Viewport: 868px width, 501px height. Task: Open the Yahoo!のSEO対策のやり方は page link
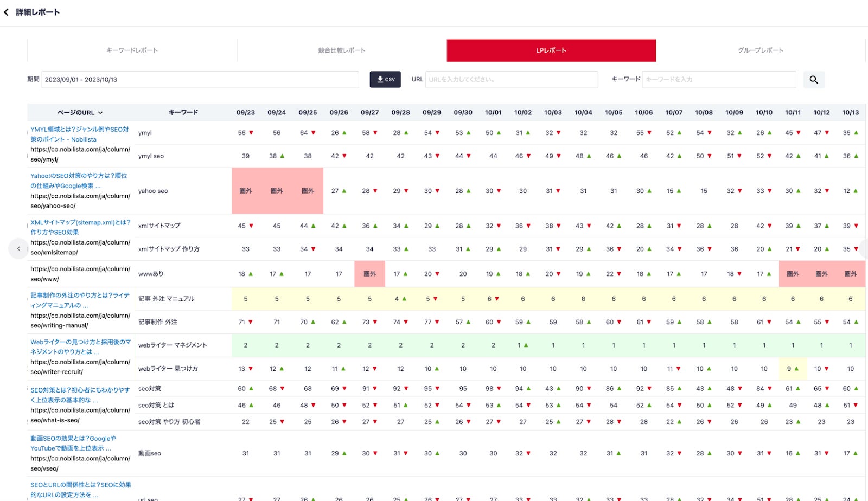tap(79, 181)
